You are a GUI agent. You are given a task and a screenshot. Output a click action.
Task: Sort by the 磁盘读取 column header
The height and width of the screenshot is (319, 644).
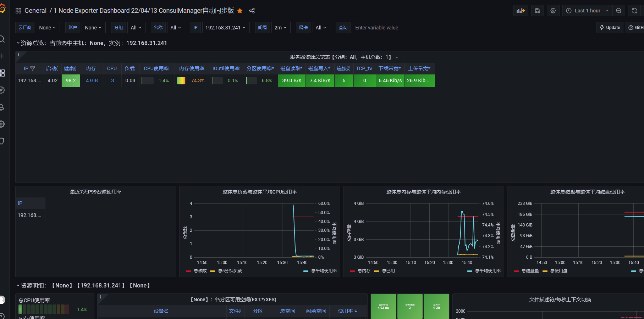coord(291,68)
